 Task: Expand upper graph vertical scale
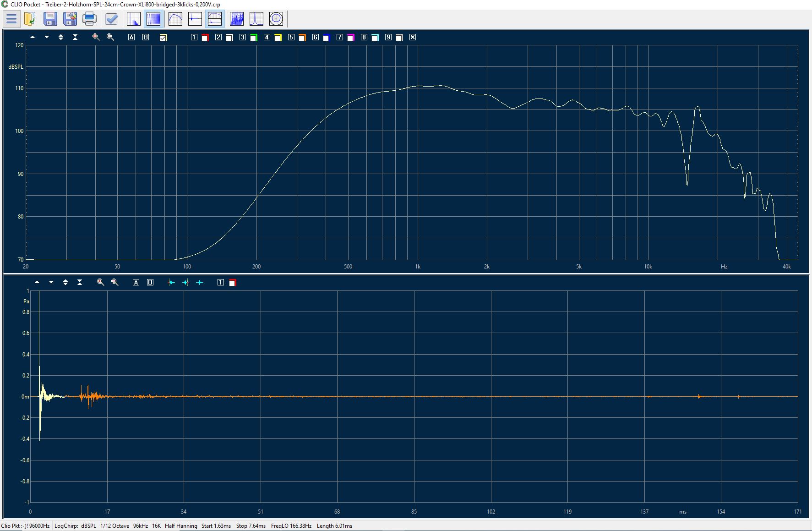pos(61,37)
